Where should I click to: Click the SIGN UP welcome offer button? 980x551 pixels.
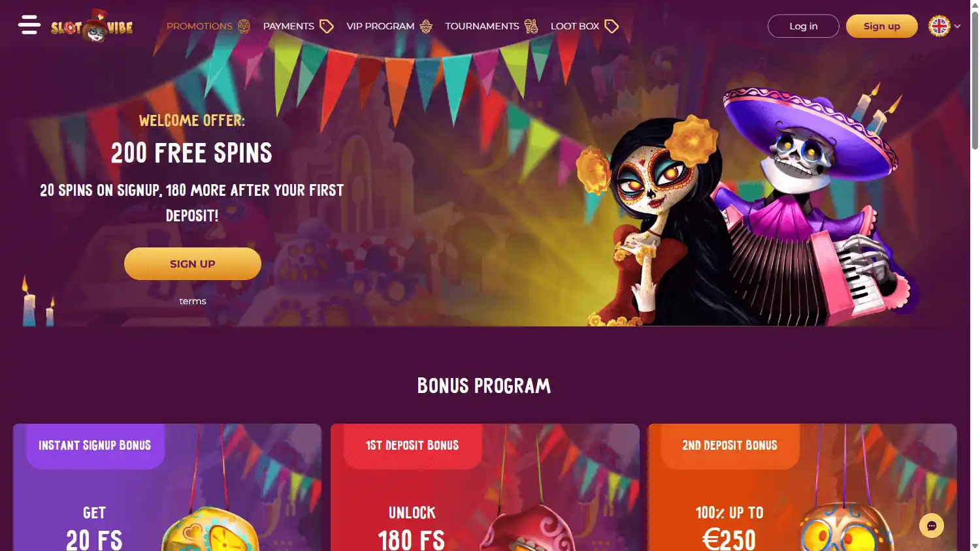coord(193,264)
